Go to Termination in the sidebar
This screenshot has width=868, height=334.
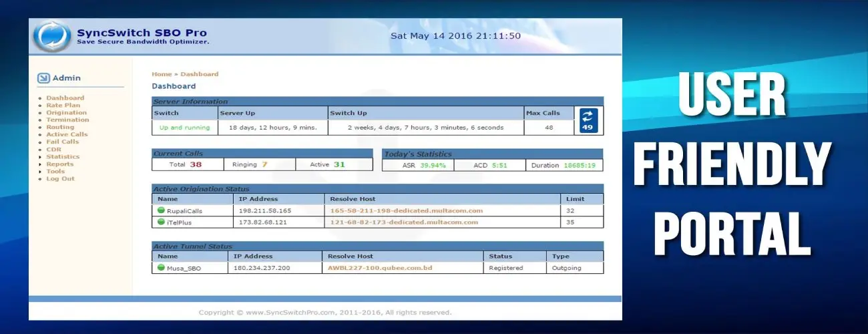click(x=67, y=120)
